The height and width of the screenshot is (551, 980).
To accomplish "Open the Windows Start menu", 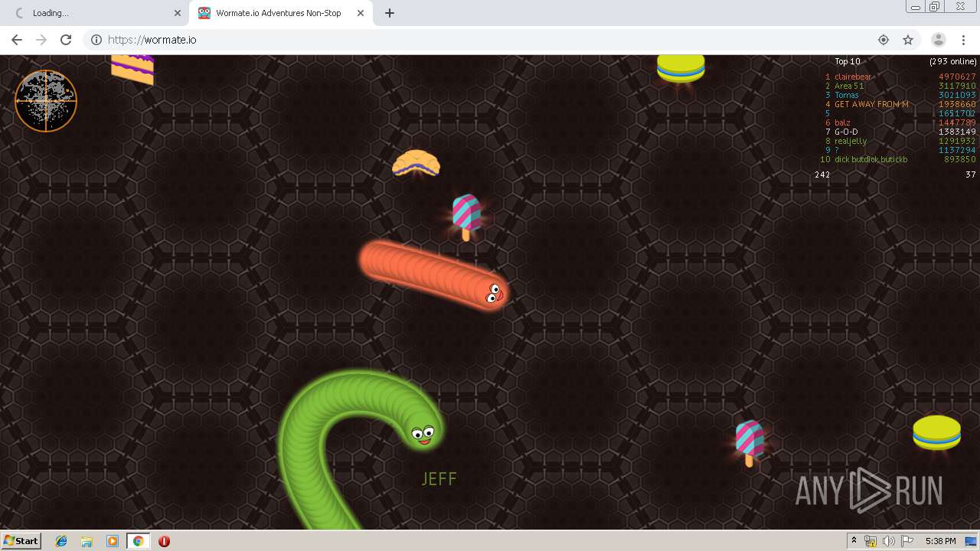I will pos(21,540).
